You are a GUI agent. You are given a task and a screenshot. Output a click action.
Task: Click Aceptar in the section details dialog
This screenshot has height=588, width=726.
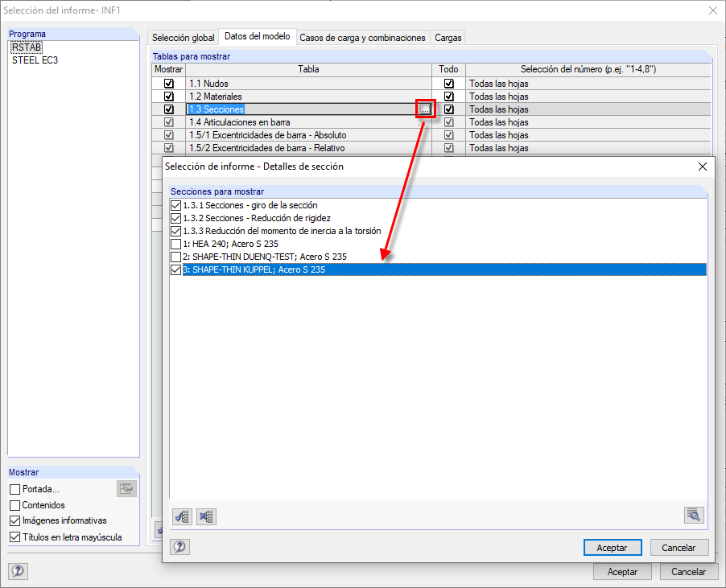pyautogui.click(x=612, y=547)
